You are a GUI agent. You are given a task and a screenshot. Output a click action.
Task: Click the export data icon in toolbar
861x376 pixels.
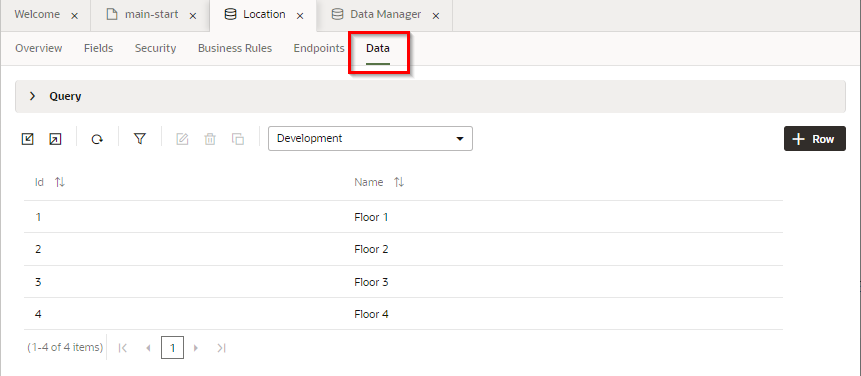(x=55, y=139)
